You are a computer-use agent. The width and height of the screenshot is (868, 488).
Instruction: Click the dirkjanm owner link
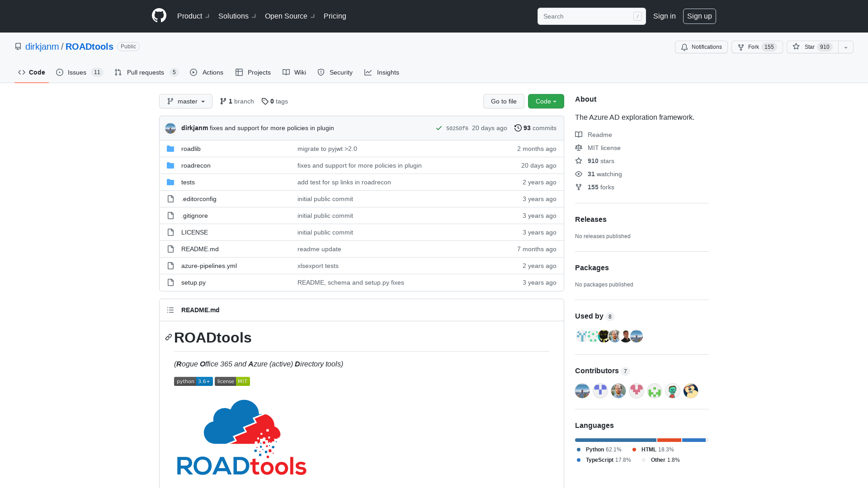tap(42, 47)
